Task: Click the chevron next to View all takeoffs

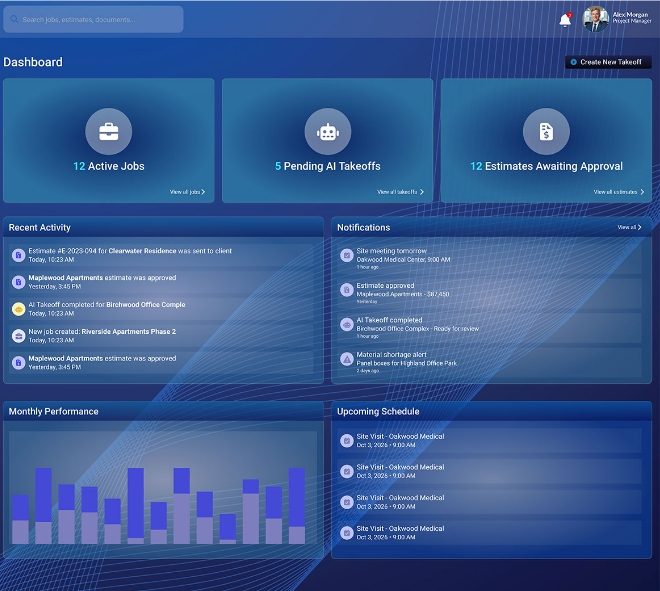Action: [x=422, y=192]
